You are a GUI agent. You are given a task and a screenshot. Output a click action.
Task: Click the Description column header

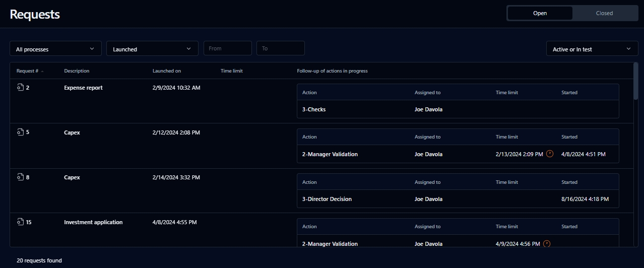click(x=77, y=71)
